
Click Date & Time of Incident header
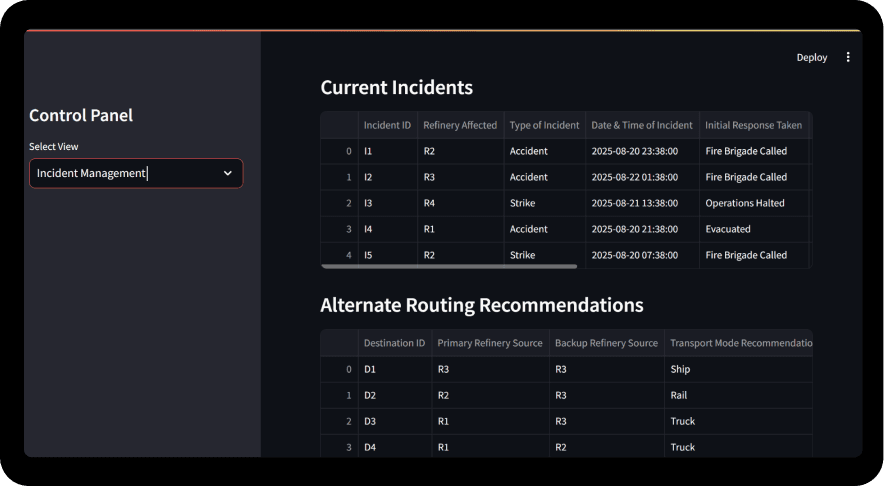tap(641, 125)
